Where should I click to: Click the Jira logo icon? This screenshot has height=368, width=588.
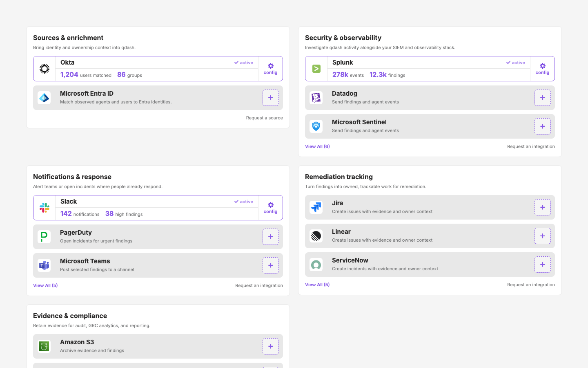[316, 207]
